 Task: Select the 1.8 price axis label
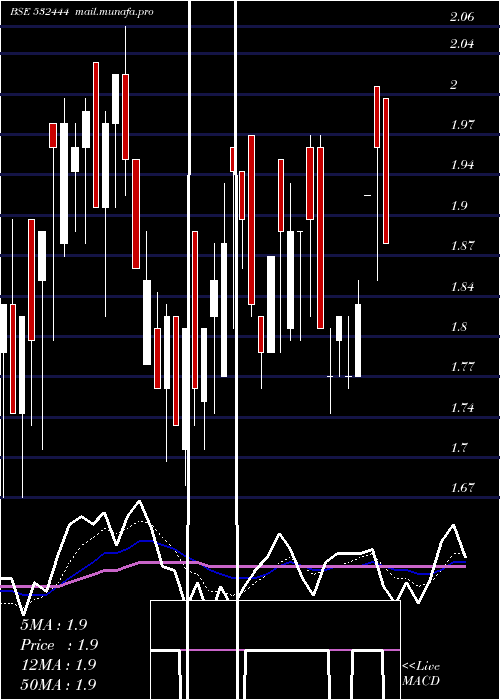coord(459,327)
